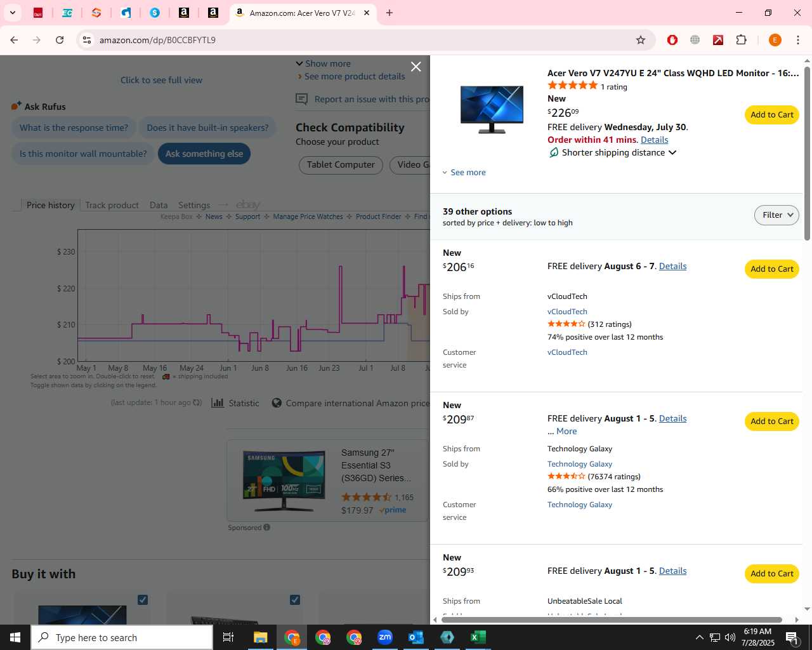
Task: Bookmark this page with the star icon
Action: point(641,40)
